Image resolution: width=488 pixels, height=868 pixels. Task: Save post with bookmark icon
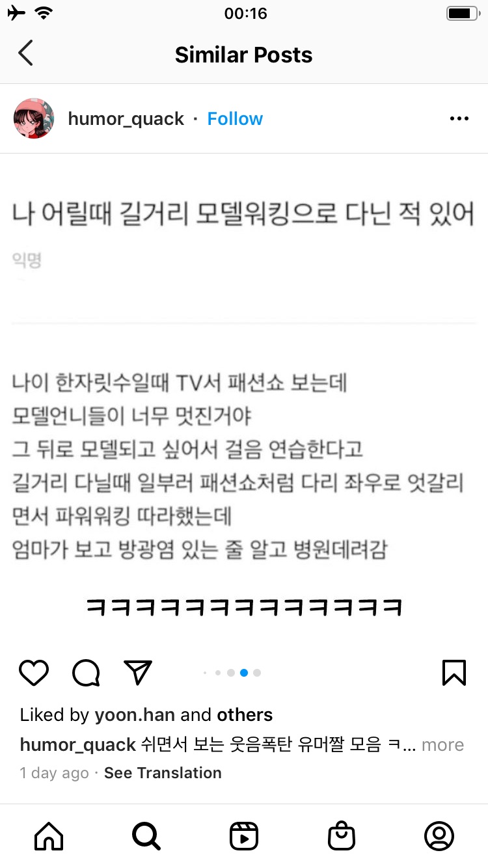coord(454,673)
